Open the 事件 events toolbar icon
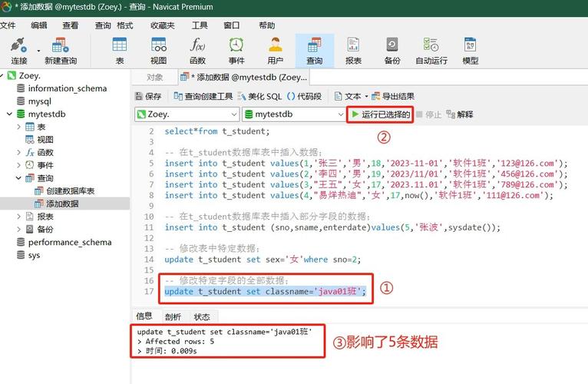This screenshot has height=384, width=588. pos(236,51)
